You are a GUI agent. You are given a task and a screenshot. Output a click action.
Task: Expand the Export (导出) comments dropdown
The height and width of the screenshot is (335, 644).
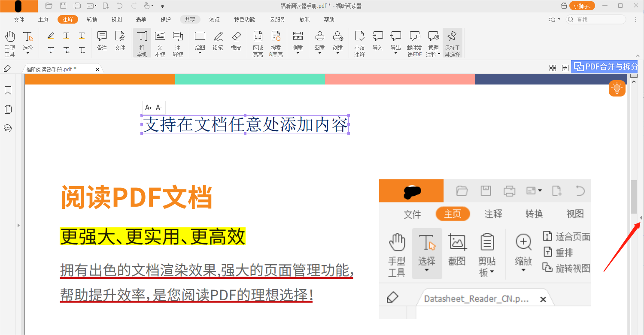tap(395, 54)
